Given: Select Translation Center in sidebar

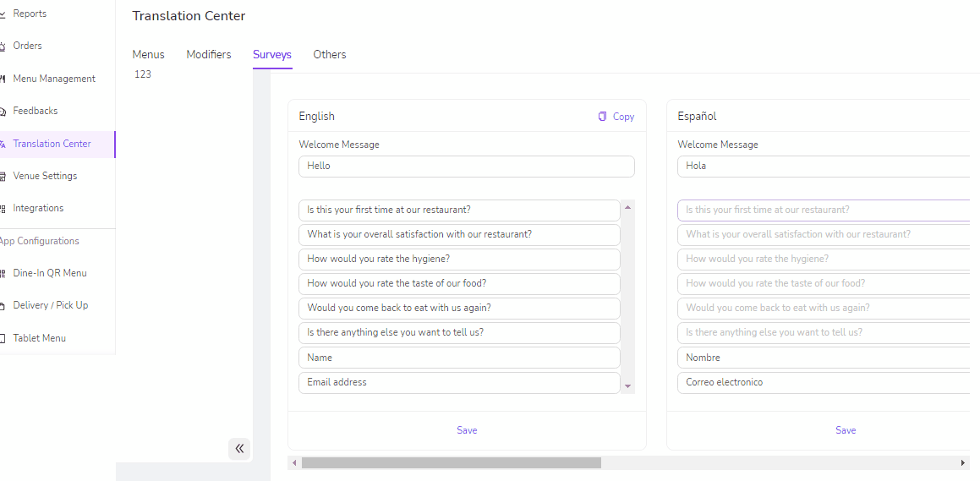Looking at the screenshot, I should point(52,144).
